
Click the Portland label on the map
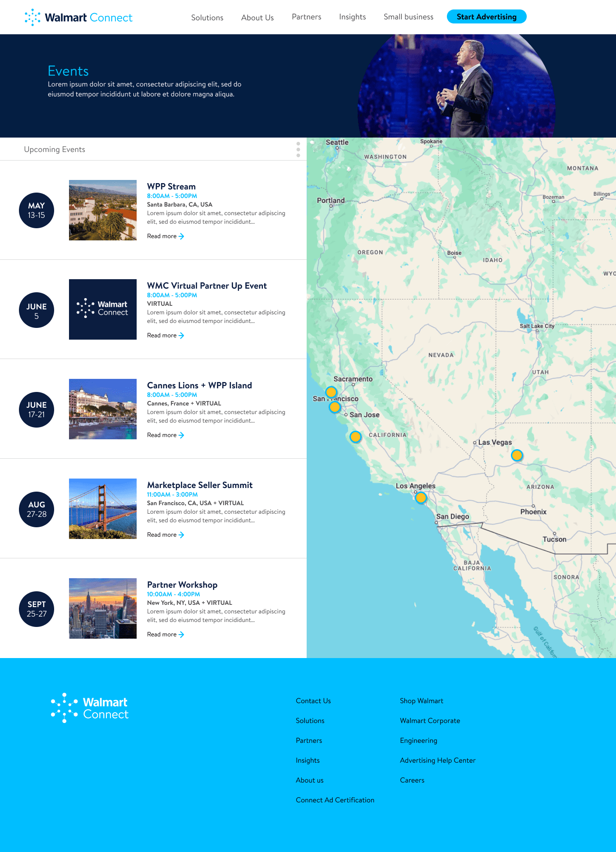pyautogui.click(x=331, y=200)
